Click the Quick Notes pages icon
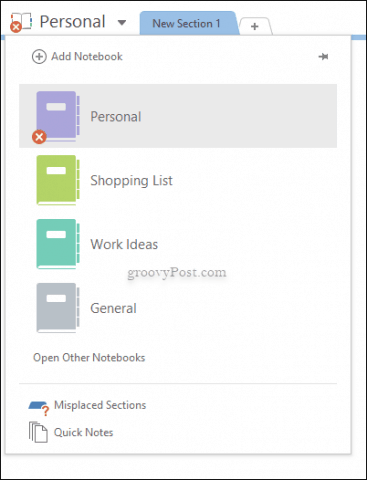This screenshot has height=480, width=367. [38, 432]
